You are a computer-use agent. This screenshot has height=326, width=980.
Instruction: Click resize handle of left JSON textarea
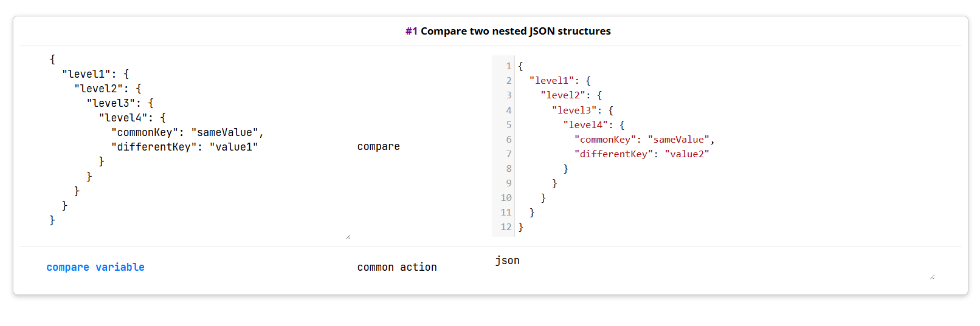click(348, 237)
